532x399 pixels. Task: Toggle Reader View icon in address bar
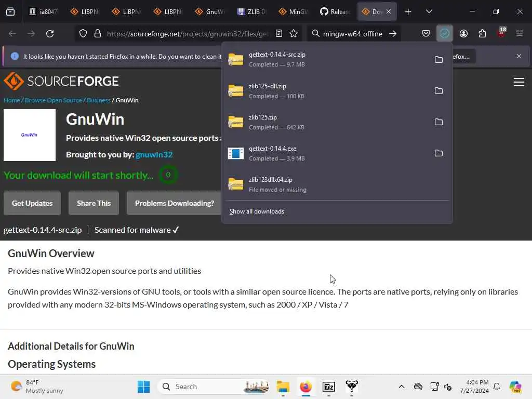pyautogui.click(x=279, y=34)
